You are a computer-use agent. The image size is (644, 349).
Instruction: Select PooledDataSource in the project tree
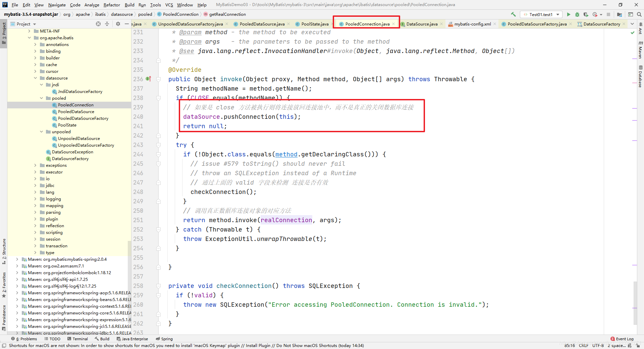click(76, 112)
